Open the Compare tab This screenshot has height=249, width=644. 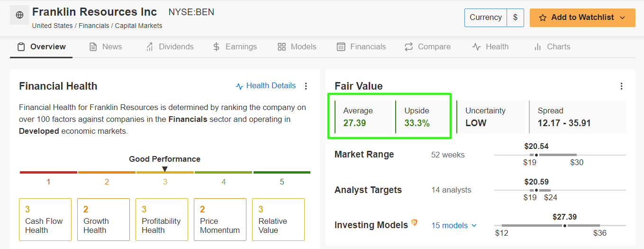pyautogui.click(x=427, y=46)
